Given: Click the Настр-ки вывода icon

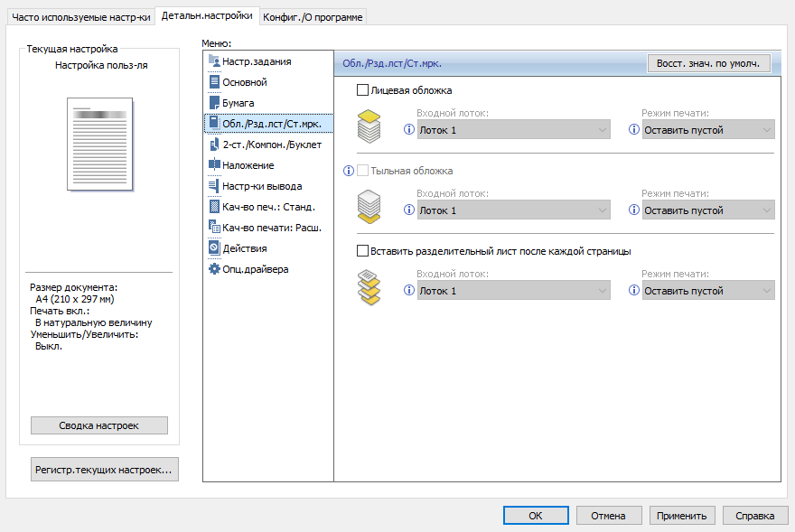Looking at the screenshot, I should point(214,186).
